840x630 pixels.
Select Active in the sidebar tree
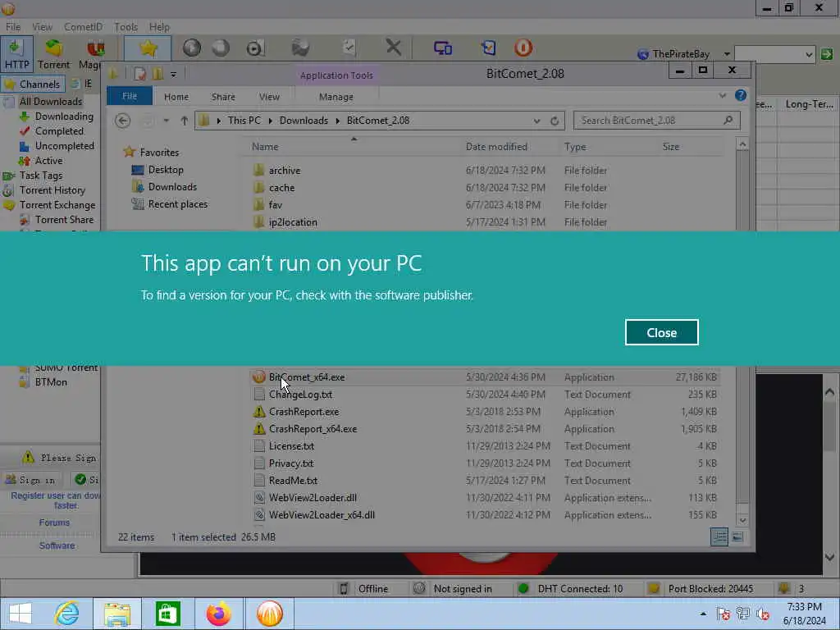48,161
